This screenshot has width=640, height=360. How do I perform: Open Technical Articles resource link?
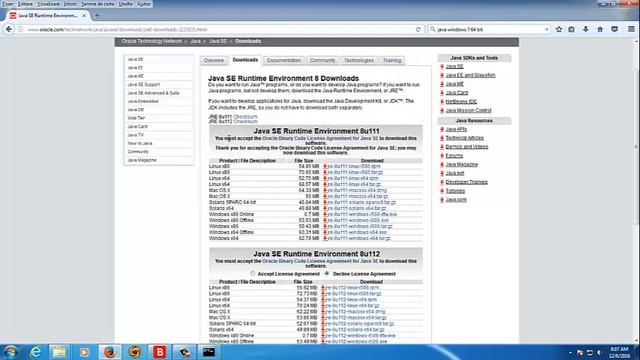click(x=464, y=138)
